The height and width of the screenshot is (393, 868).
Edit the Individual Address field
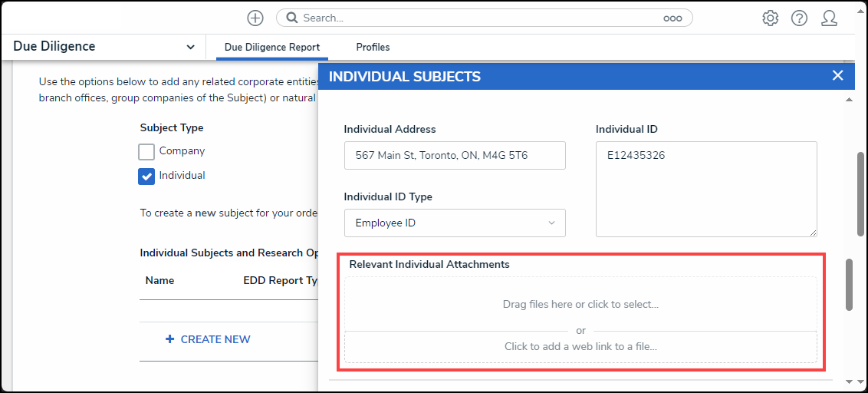(x=455, y=155)
